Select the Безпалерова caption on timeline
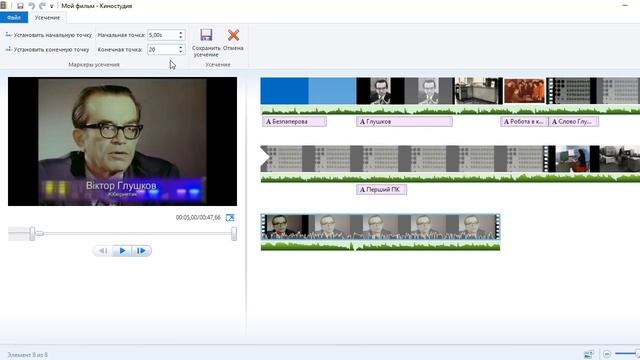This screenshot has width=640, height=360. pos(294,122)
